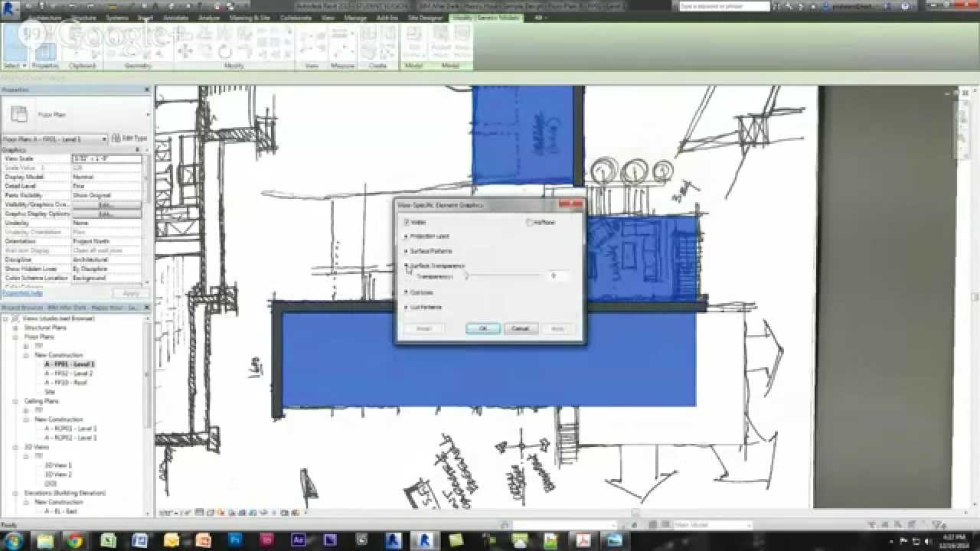
Task: Click Reset in element graphics dialog
Action: 424,328
